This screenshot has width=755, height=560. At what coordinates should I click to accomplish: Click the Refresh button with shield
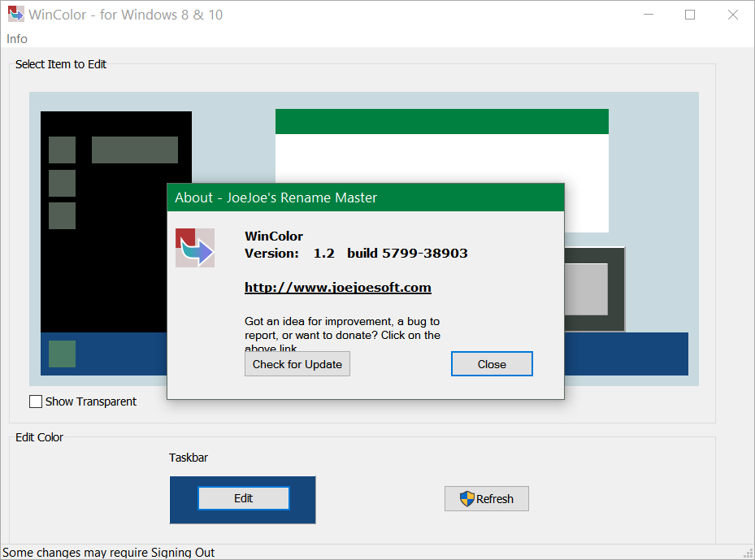[486, 498]
